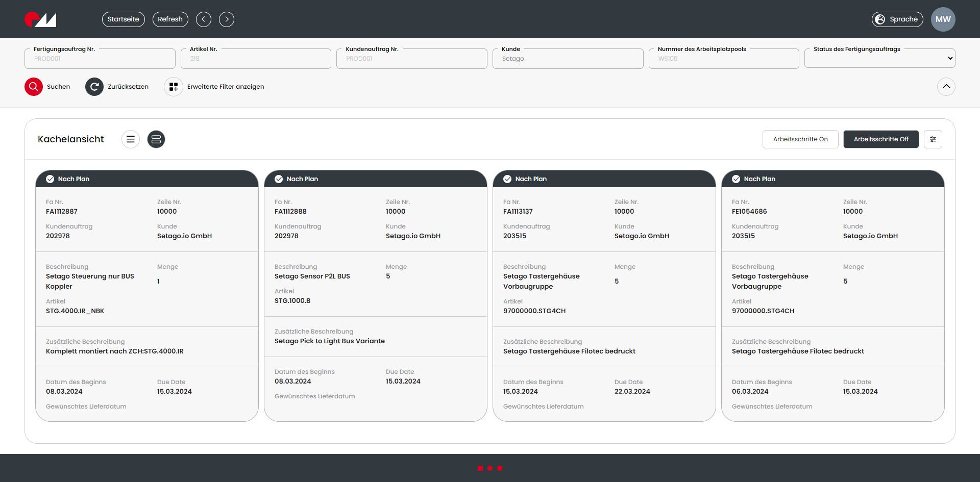This screenshot has width=980, height=482.
Task: Click Fa Nr. FA1113137
Action: [518, 212]
